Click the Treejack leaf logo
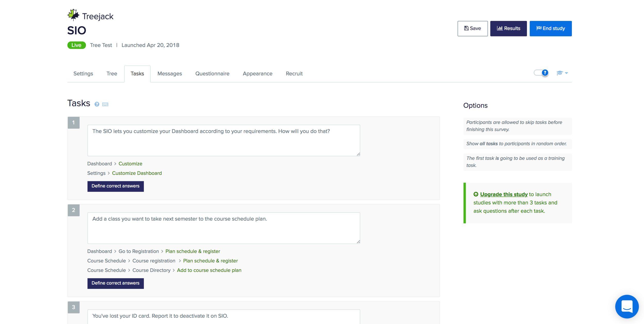The width and height of the screenshot is (644, 324). tap(73, 15)
